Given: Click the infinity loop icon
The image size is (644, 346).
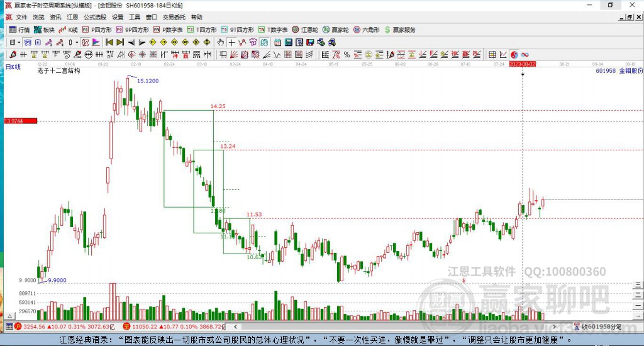Looking at the screenshot, I should tap(525, 55).
